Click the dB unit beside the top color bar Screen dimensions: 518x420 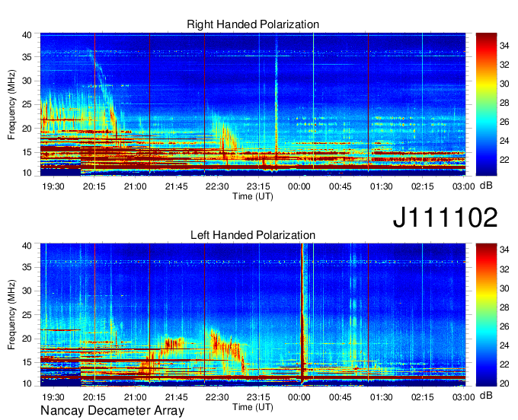click(486, 186)
